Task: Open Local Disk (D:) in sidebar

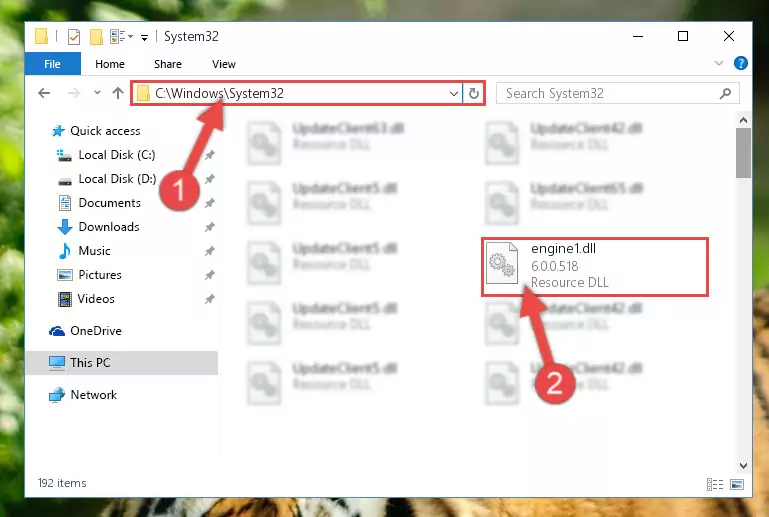Action: tap(117, 179)
